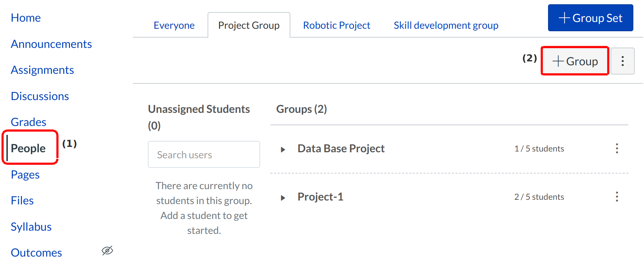Expand the Data Base Project group
Screen dimensions: 644x269
click(283, 149)
